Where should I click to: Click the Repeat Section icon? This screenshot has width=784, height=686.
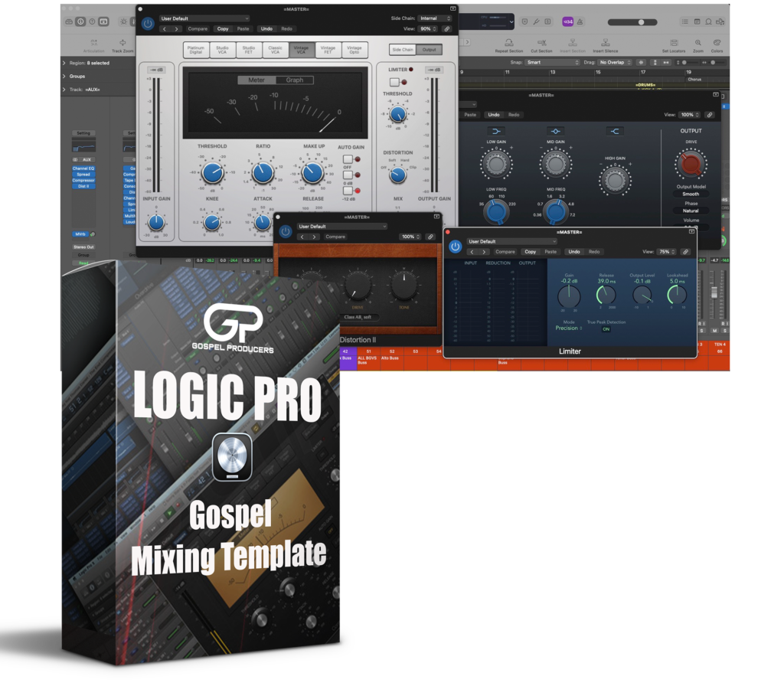click(x=508, y=44)
